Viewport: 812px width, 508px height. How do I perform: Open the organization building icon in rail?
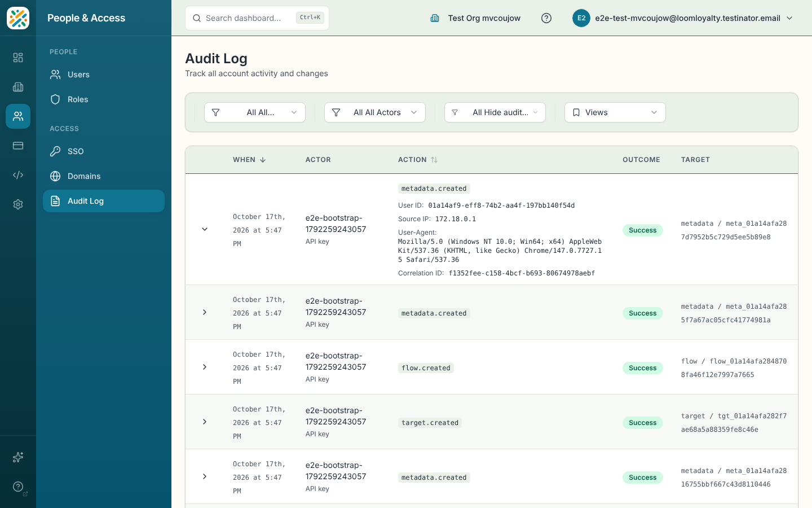pos(18,87)
